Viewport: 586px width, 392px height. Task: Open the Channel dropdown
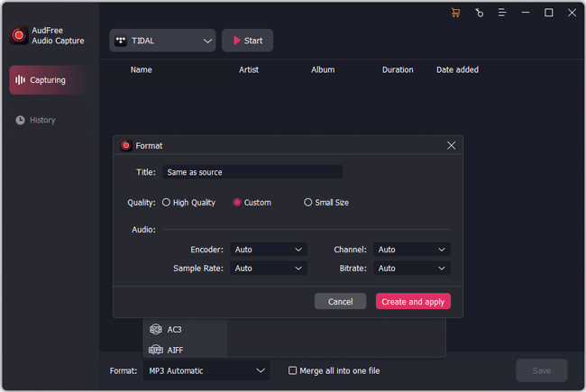pyautogui.click(x=412, y=250)
